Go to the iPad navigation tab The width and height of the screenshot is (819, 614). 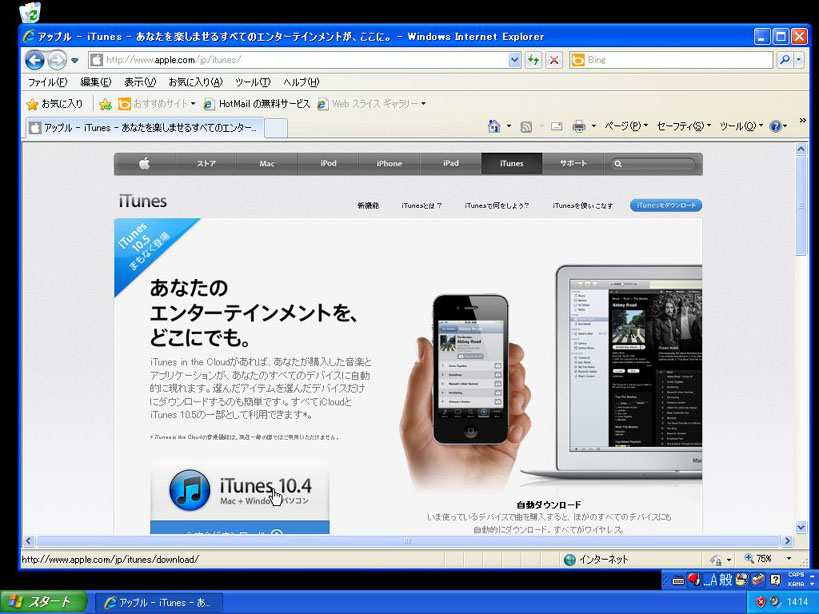[x=450, y=163]
